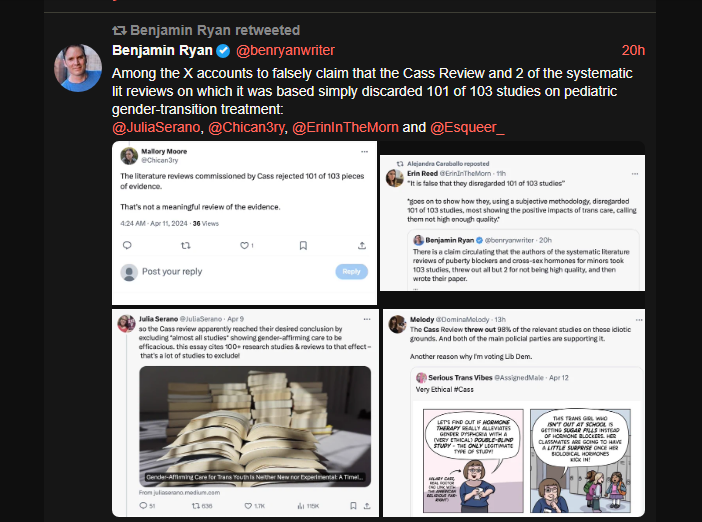Click the heart icon in Mallory Moore screenshot
This screenshot has height=522, width=702.
point(244,245)
